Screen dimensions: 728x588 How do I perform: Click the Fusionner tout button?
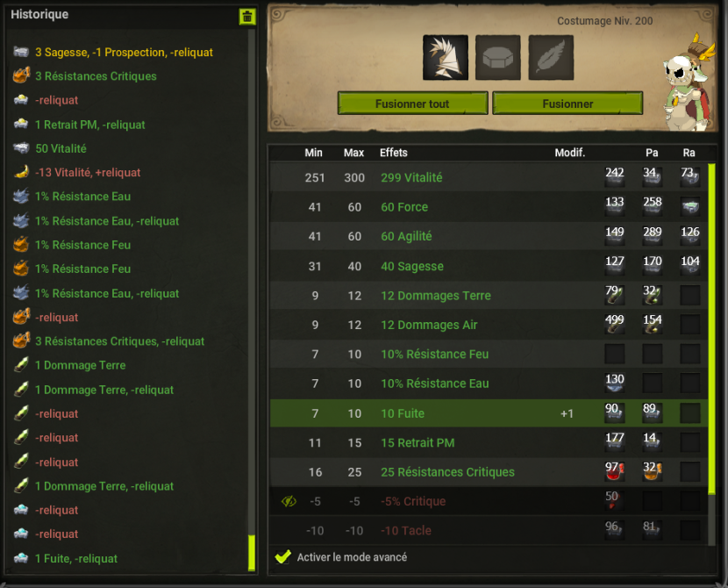[412, 103]
